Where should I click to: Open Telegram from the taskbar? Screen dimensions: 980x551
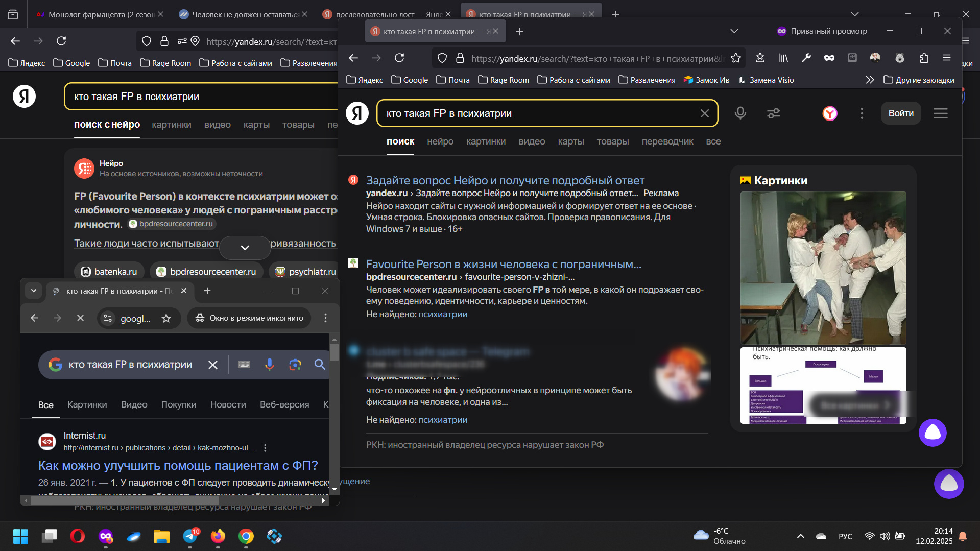[x=190, y=536]
